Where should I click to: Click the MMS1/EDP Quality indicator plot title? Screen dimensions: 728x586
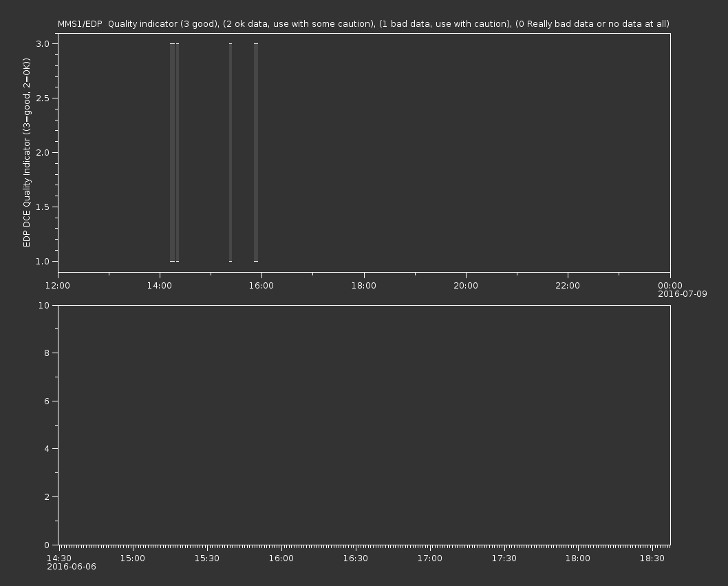[363, 23]
